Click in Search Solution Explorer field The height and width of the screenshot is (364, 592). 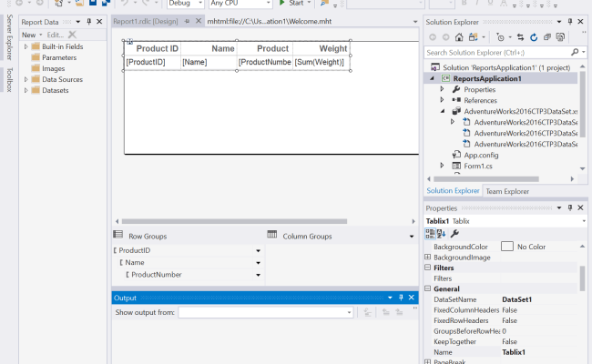tap(497, 53)
